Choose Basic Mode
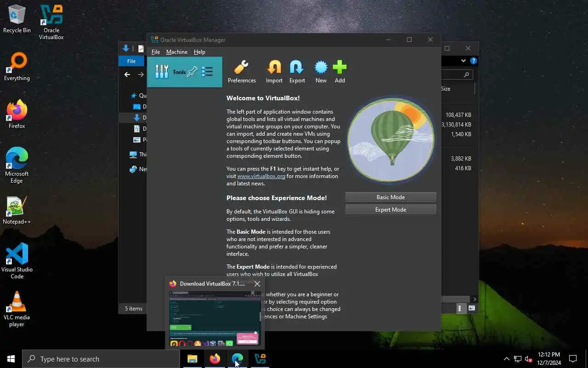The height and width of the screenshot is (368, 588). (x=390, y=197)
